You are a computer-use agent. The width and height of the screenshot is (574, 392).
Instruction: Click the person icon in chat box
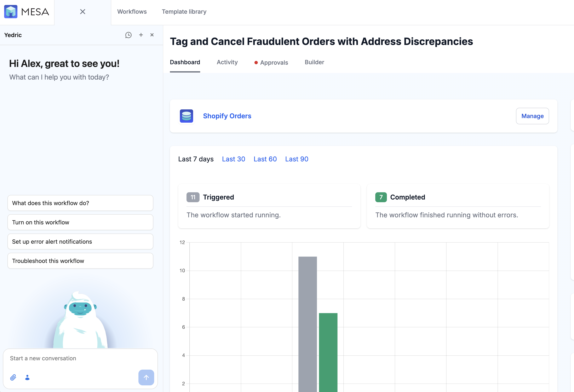point(27,377)
